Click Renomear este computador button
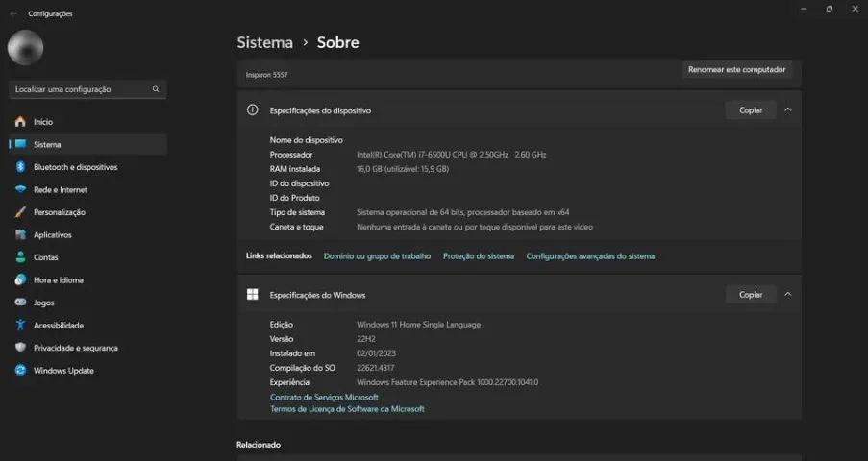This screenshot has width=868, height=461. (737, 70)
